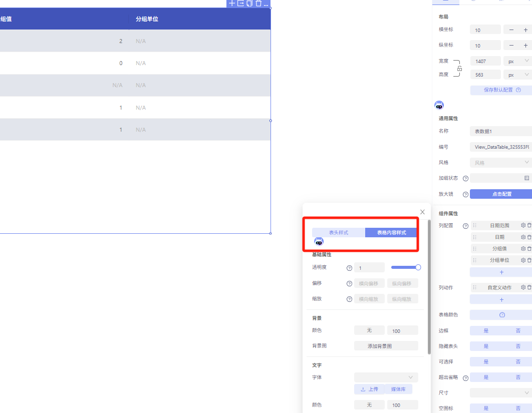Click drag handle of 日期范围 row
This screenshot has width=532, height=413.
[475, 225]
